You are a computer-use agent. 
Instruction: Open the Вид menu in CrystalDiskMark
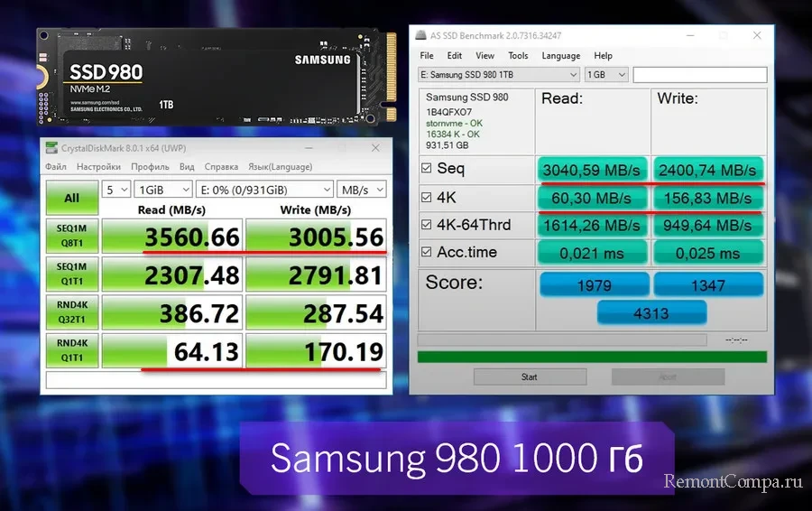(x=187, y=167)
